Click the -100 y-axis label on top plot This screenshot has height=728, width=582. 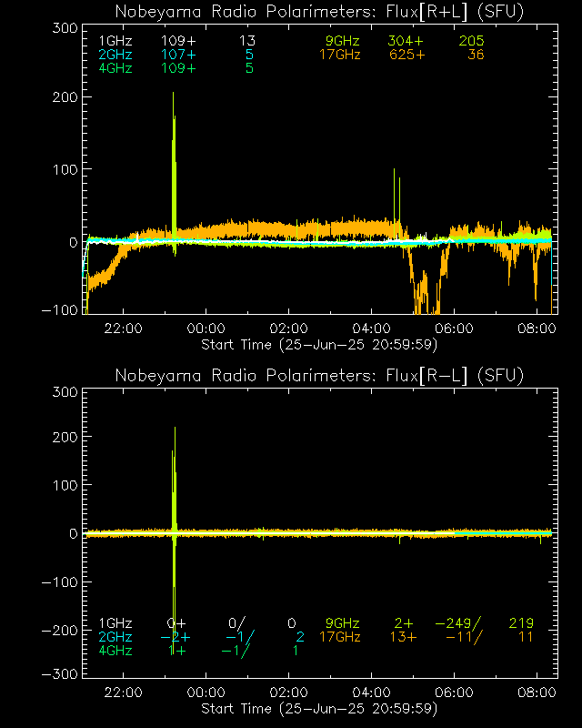pyautogui.click(x=60, y=309)
